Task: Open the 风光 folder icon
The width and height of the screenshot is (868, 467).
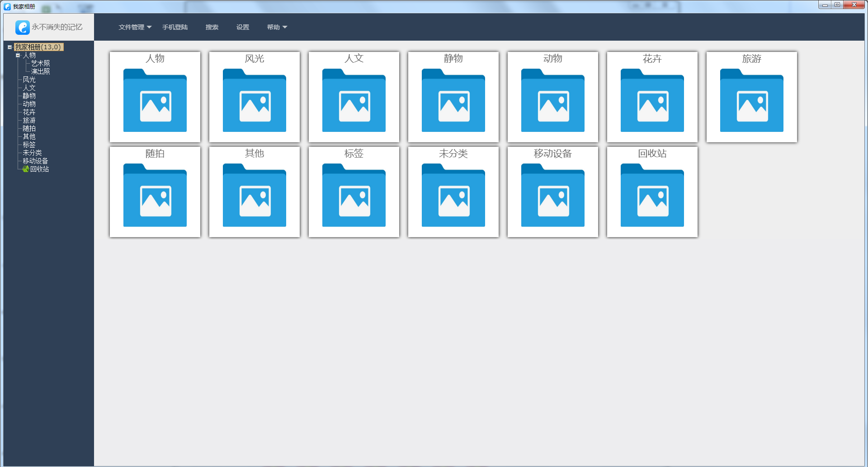Action: [x=255, y=100]
